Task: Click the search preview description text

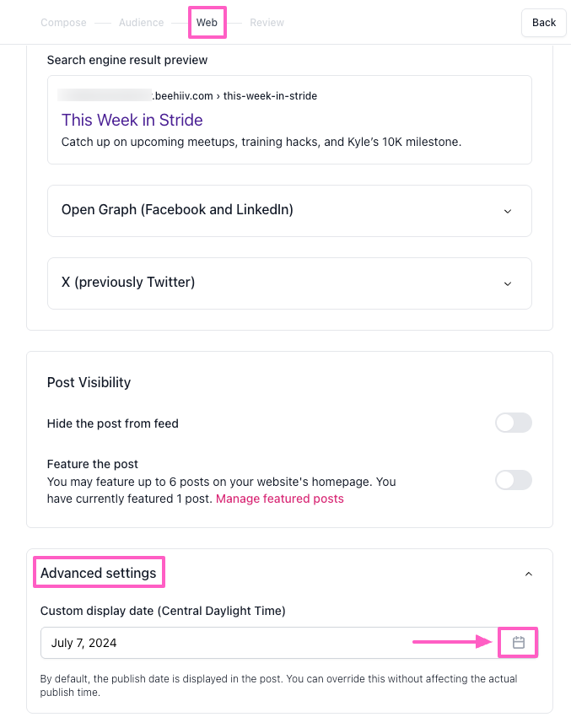Action: click(x=261, y=142)
